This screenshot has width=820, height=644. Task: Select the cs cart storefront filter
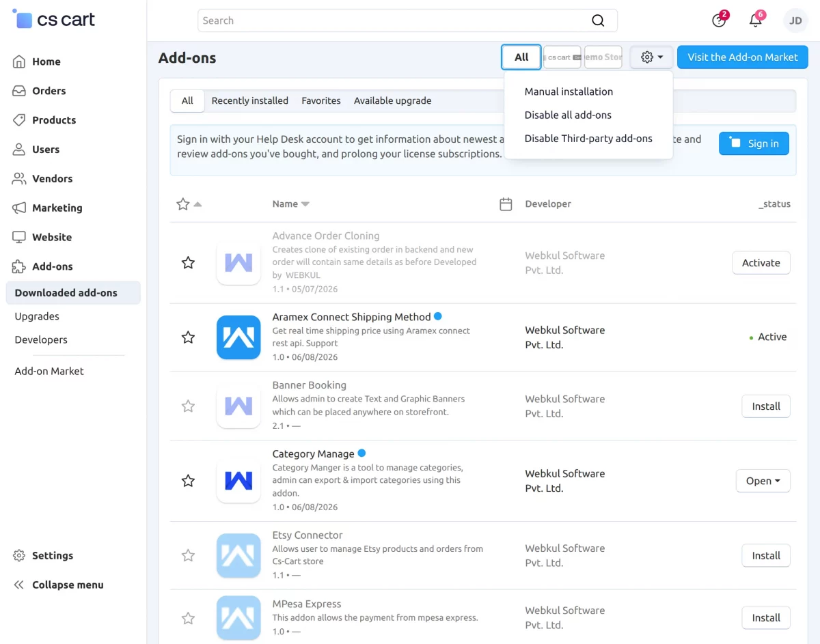click(x=563, y=57)
